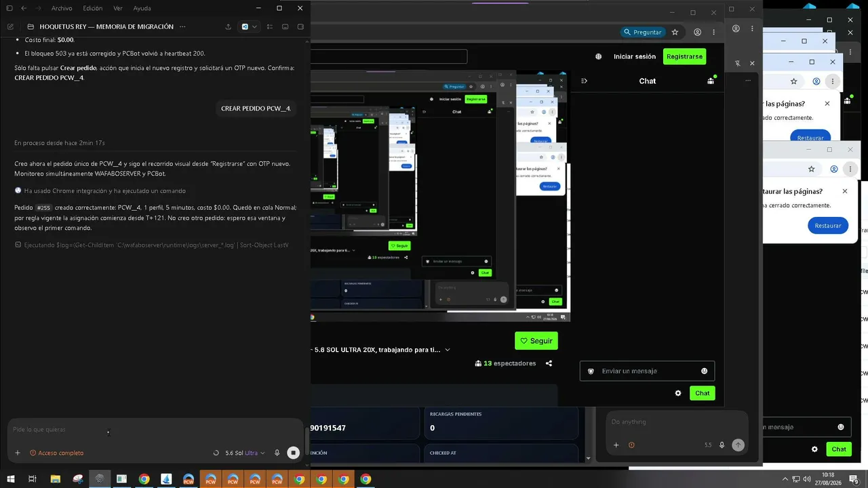Send with up-arrow button in Do anything box

pyautogui.click(x=738, y=445)
